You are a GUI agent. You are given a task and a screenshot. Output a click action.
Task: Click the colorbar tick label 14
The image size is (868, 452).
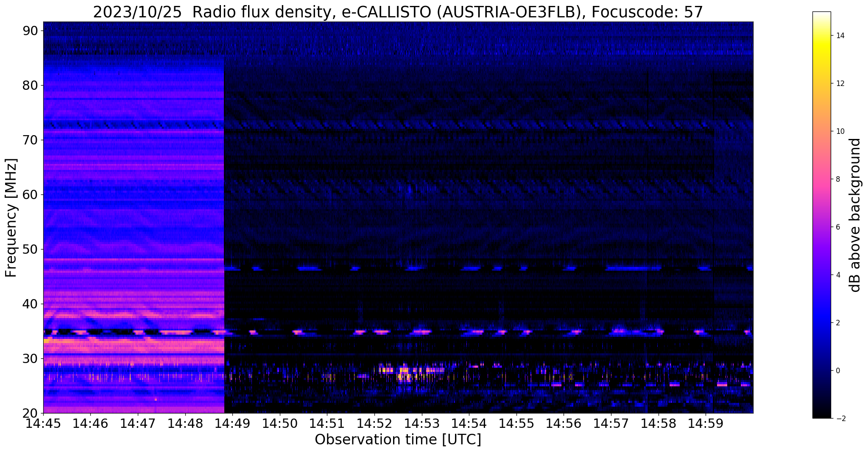coord(840,36)
